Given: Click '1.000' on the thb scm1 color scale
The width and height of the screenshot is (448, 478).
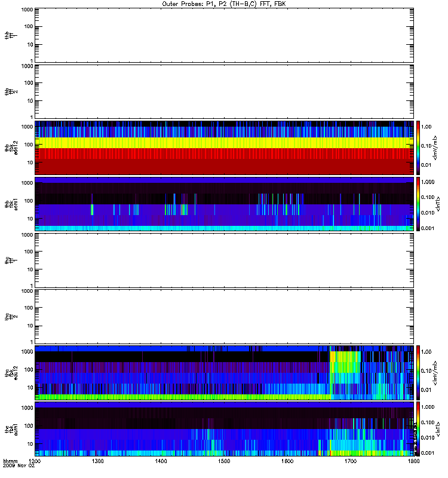Looking at the screenshot, I should 428,182.
